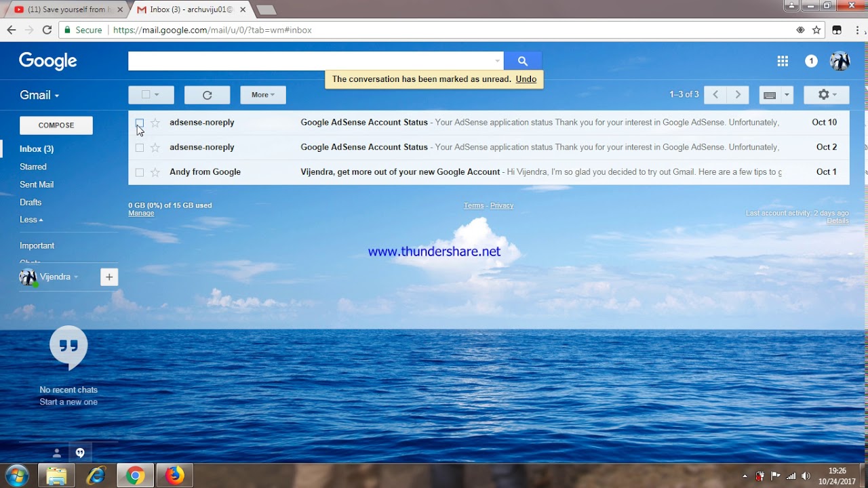Viewport: 868px width, 488px height.
Task: Click the Chrome address bar URL
Action: coord(212,30)
